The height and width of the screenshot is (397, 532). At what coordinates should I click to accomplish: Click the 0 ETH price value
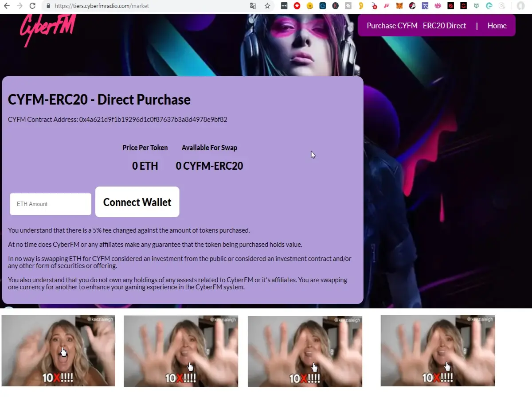(x=145, y=166)
